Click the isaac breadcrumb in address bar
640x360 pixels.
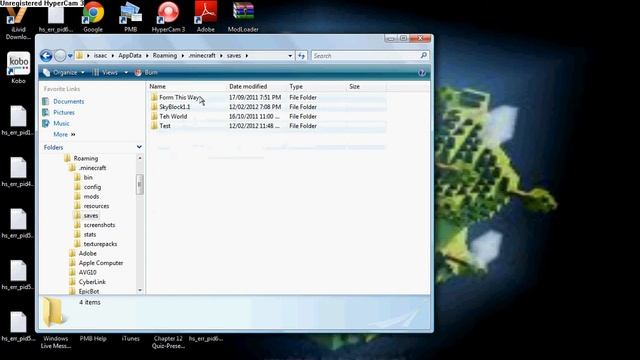pyautogui.click(x=100, y=56)
